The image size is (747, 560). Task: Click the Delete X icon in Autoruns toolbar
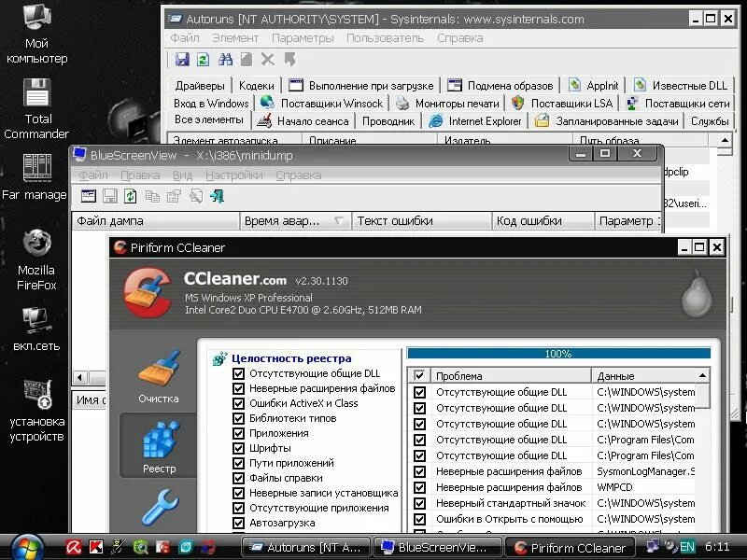[x=268, y=60]
